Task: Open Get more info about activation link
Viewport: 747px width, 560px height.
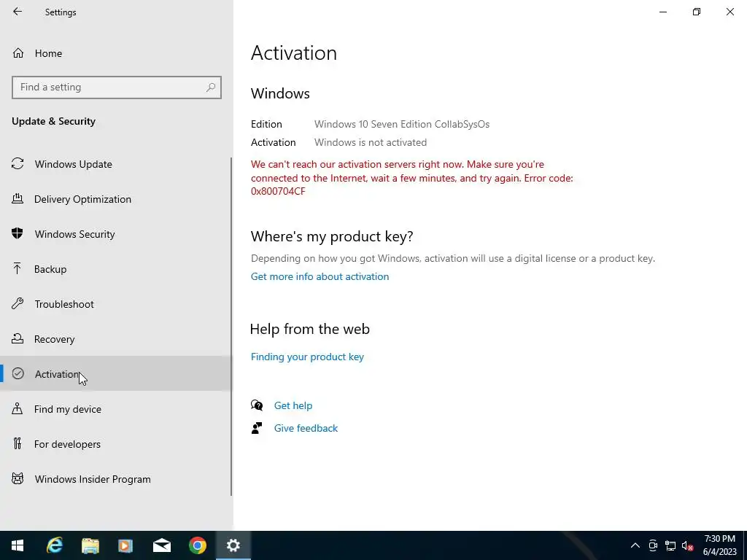Action: coord(320,276)
